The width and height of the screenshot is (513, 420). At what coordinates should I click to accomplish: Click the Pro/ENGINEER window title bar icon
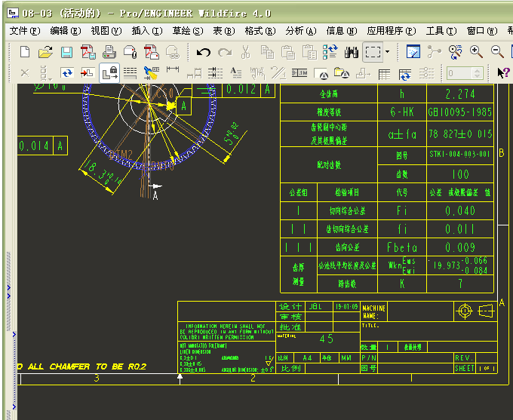[13, 13]
